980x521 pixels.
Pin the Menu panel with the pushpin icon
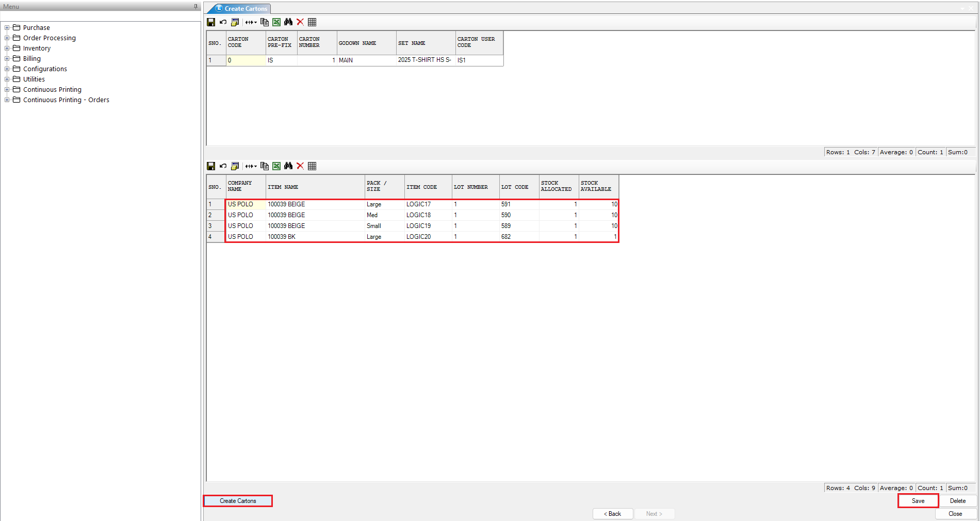pos(195,7)
